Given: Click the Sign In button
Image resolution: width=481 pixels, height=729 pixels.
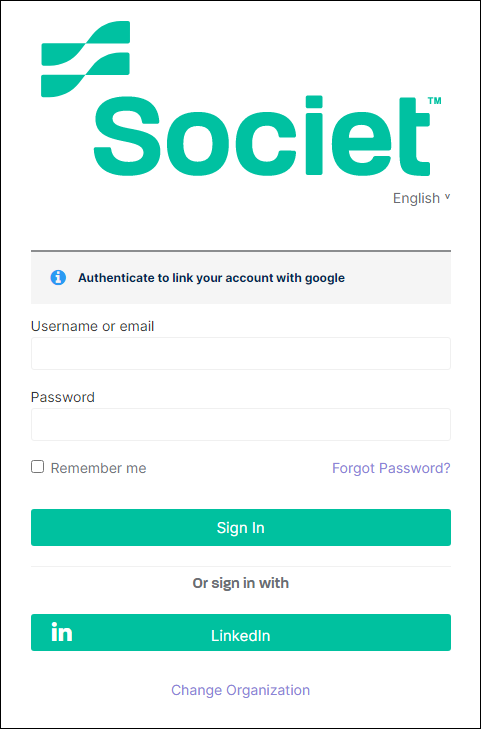Looking at the screenshot, I should pos(241,528).
